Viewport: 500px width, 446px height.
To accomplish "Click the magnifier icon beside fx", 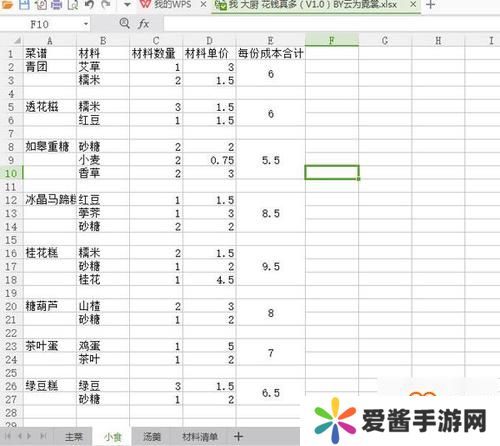I will pyautogui.click(x=124, y=23).
